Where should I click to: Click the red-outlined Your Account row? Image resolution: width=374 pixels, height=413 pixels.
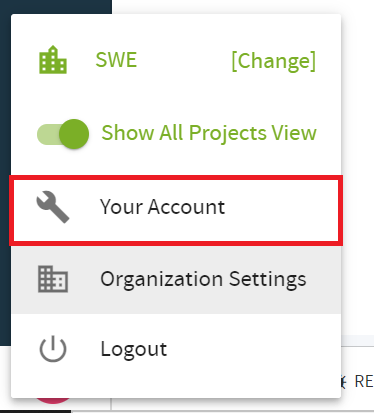[176, 210]
